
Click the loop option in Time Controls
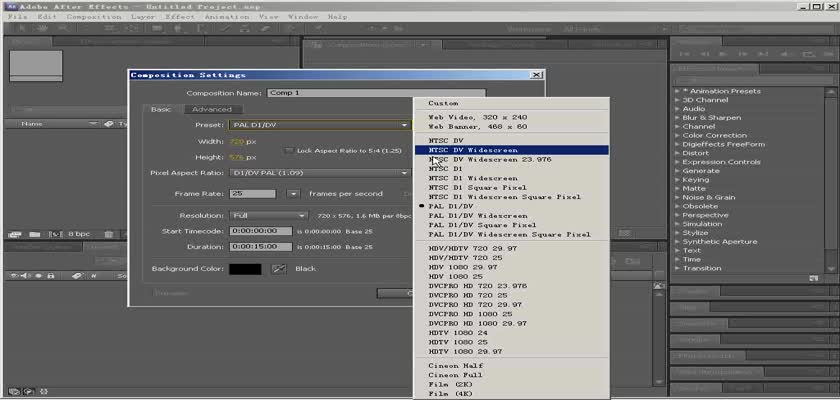(x=809, y=54)
